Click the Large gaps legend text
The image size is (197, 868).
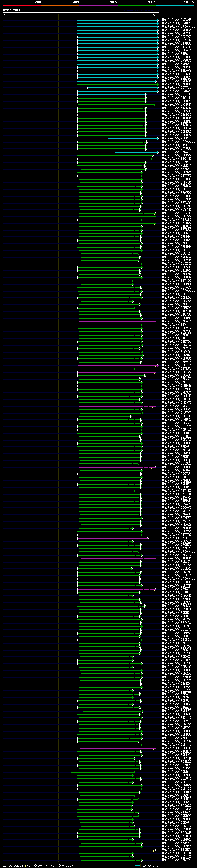click(x=38, y=865)
